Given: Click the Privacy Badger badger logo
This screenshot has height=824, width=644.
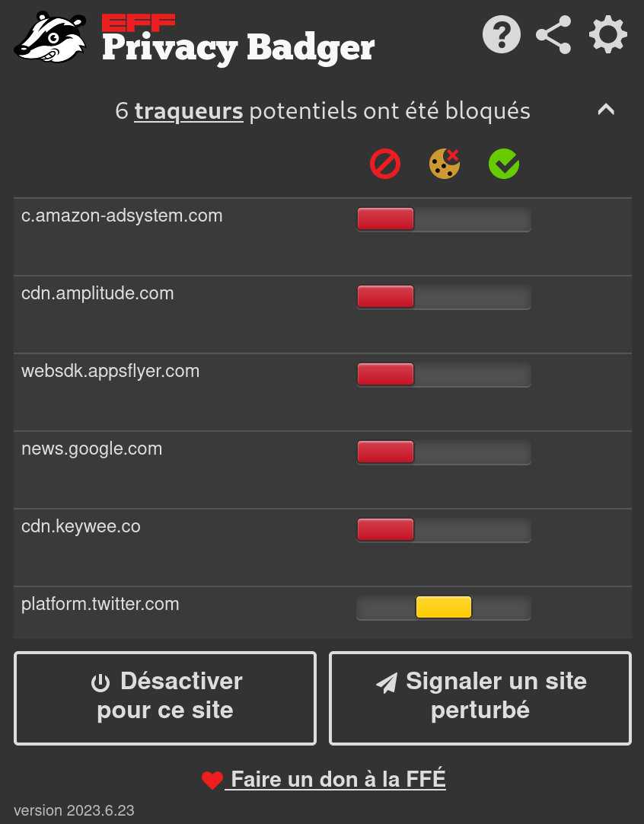Looking at the screenshot, I should [x=50, y=38].
